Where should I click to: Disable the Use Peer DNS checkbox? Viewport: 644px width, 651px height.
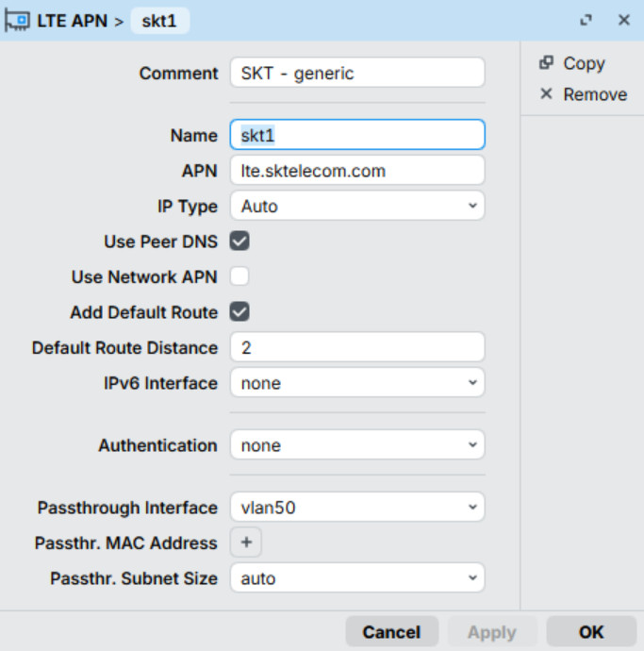tap(240, 242)
